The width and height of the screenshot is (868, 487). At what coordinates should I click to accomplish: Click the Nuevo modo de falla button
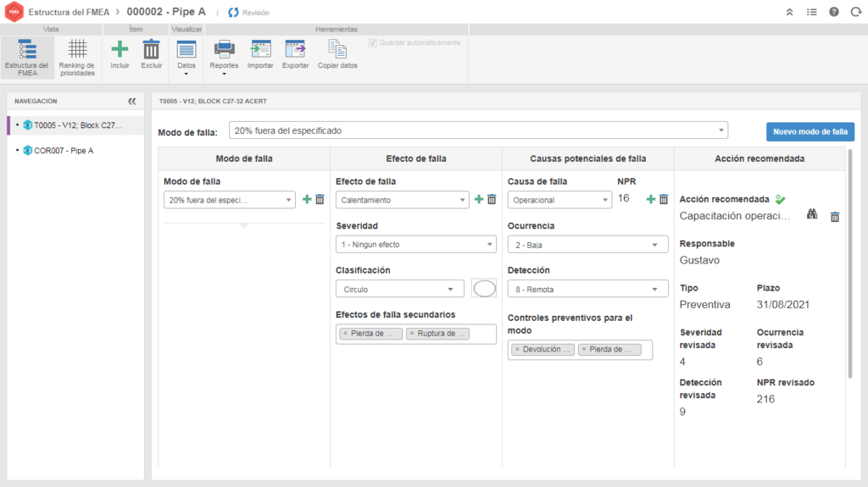tap(810, 131)
